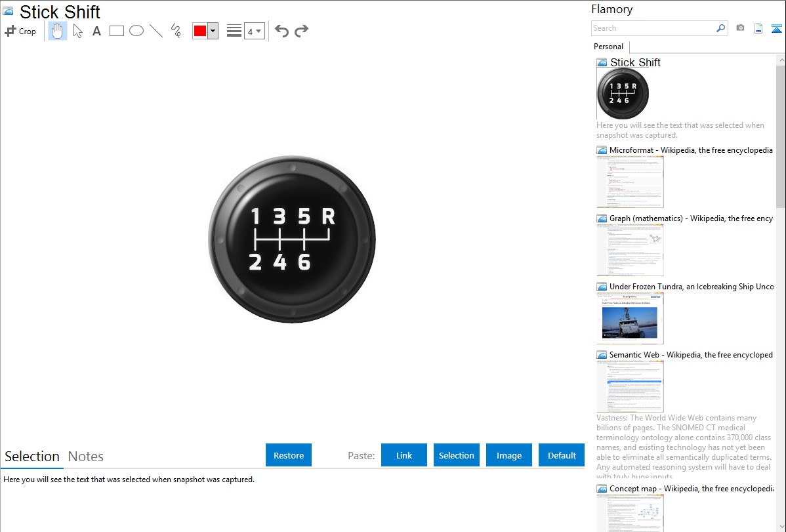Open the line width 4 dropdown
Viewport: 786px width, 532px height.
coord(255,31)
